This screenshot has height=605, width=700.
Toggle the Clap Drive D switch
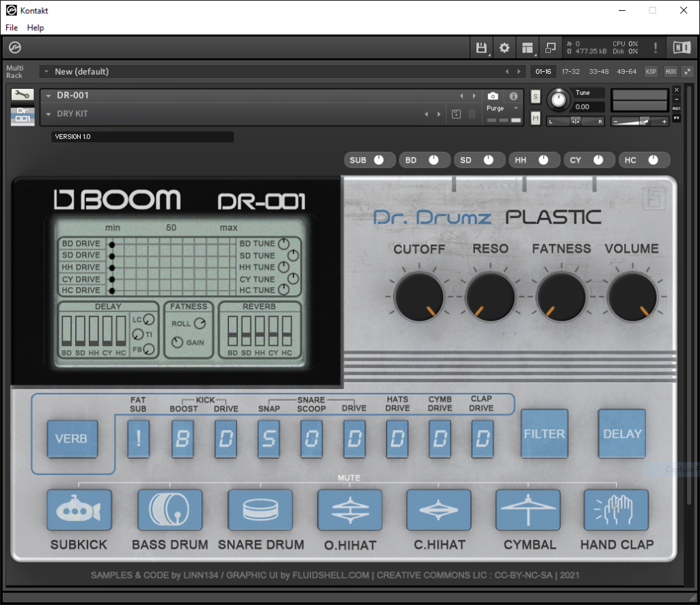[x=483, y=439]
